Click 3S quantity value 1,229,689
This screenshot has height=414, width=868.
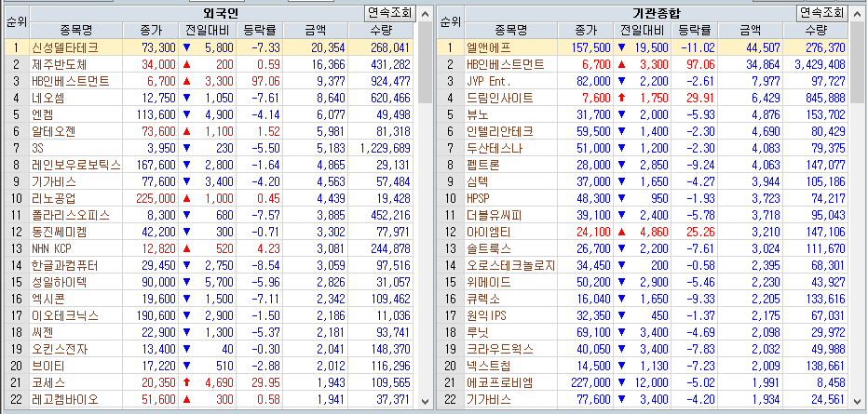(386, 148)
